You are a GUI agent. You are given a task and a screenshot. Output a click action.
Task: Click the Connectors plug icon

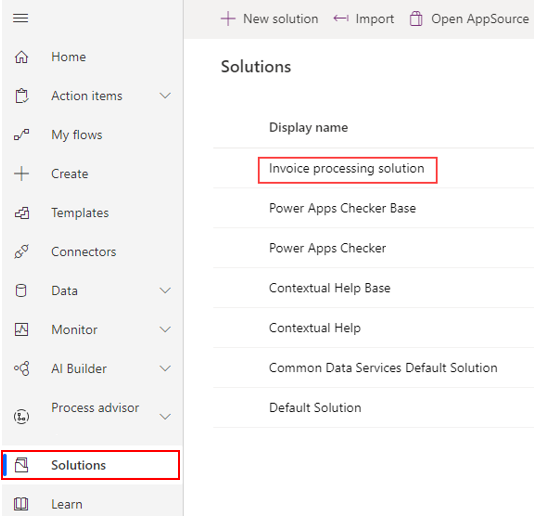pyautogui.click(x=21, y=252)
